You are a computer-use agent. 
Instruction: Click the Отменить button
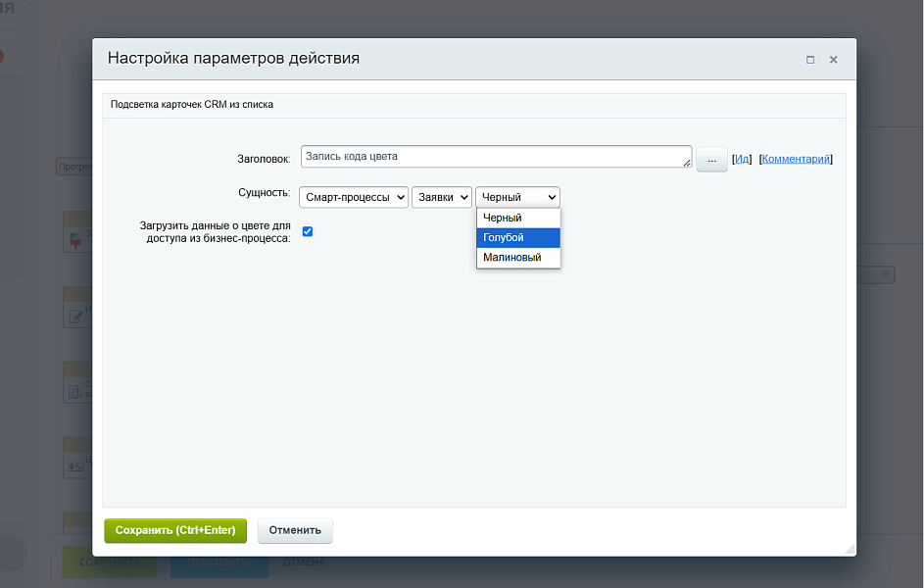tap(294, 530)
